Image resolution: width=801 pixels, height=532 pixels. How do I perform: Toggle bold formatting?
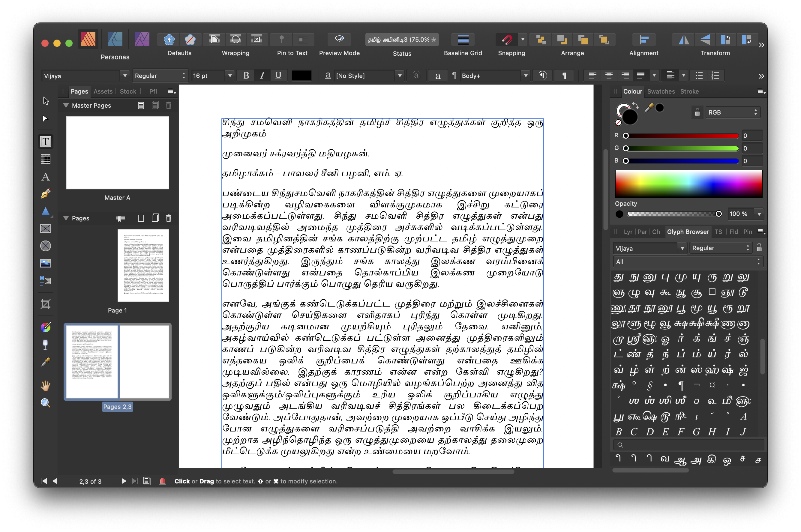coord(246,75)
